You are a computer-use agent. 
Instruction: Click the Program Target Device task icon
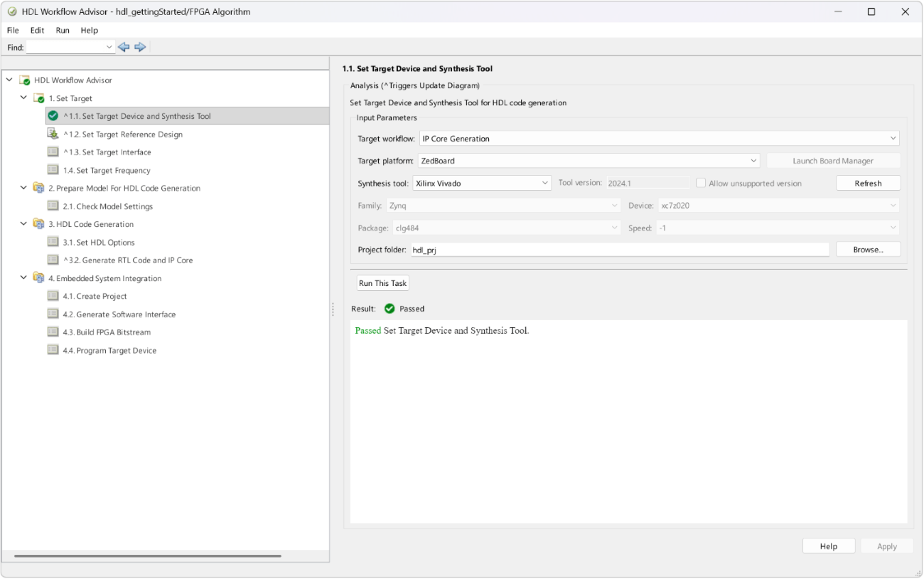tap(53, 350)
